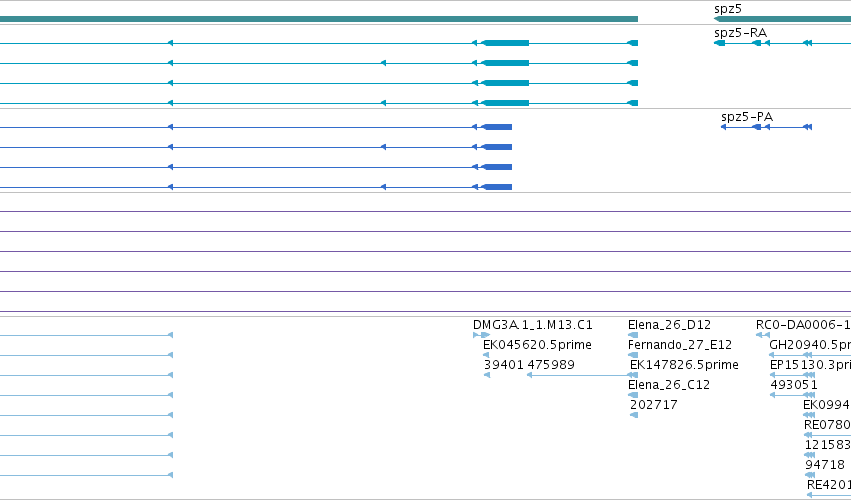Click the glyph beneath Fernando_27_E12
The height and width of the screenshot is (500, 851).
pyautogui.click(x=633, y=355)
